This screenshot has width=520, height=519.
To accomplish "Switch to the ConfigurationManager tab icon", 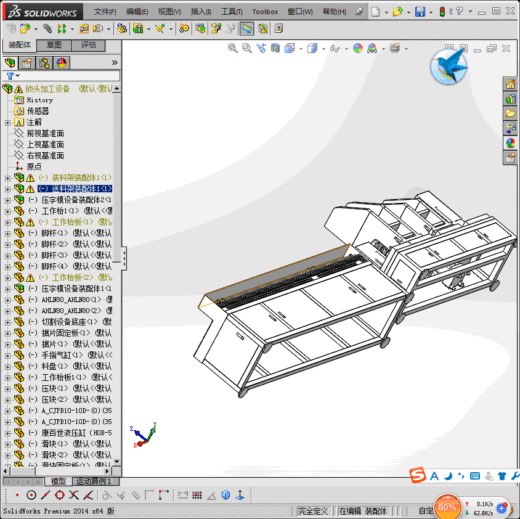I will pos(44,63).
